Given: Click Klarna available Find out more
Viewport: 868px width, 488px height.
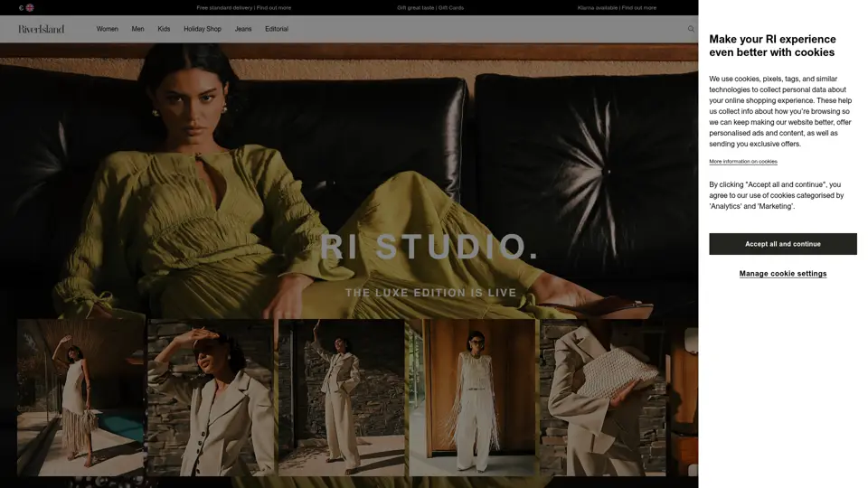Looking at the screenshot, I should pos(617,8).
